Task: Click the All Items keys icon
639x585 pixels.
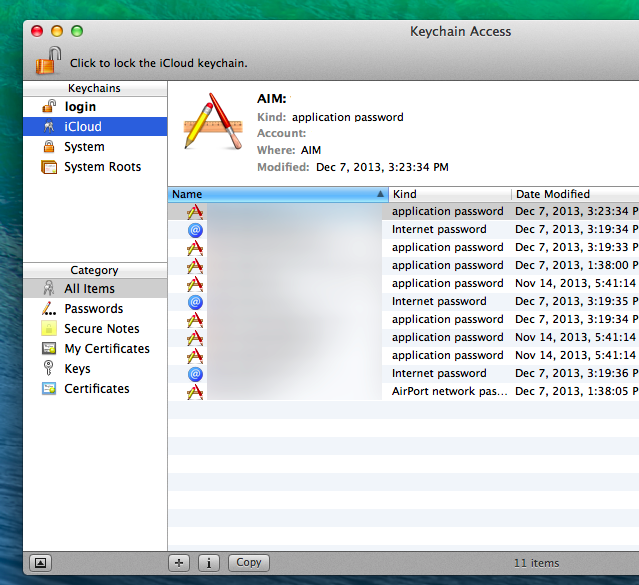Action: [49, 288]
